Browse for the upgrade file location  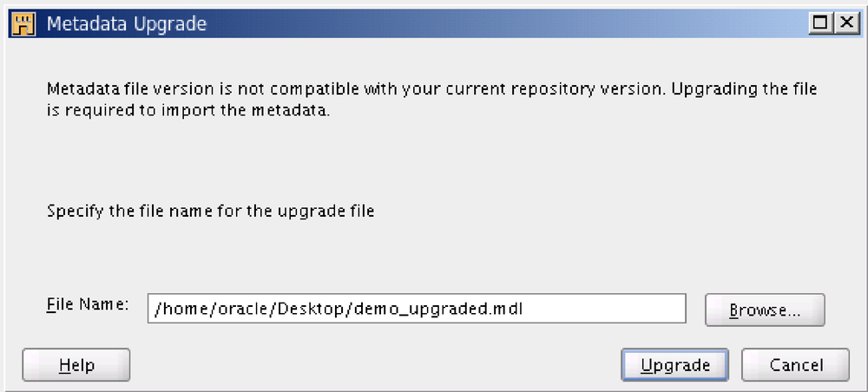(765, 310)
